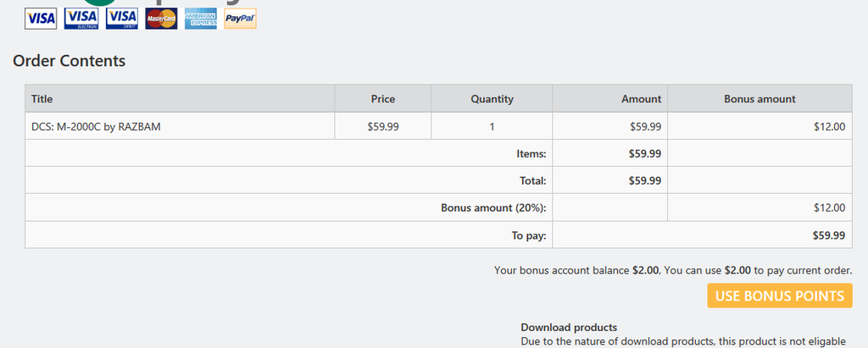Click the quantity value 1 cell

(x=492, y=127)
